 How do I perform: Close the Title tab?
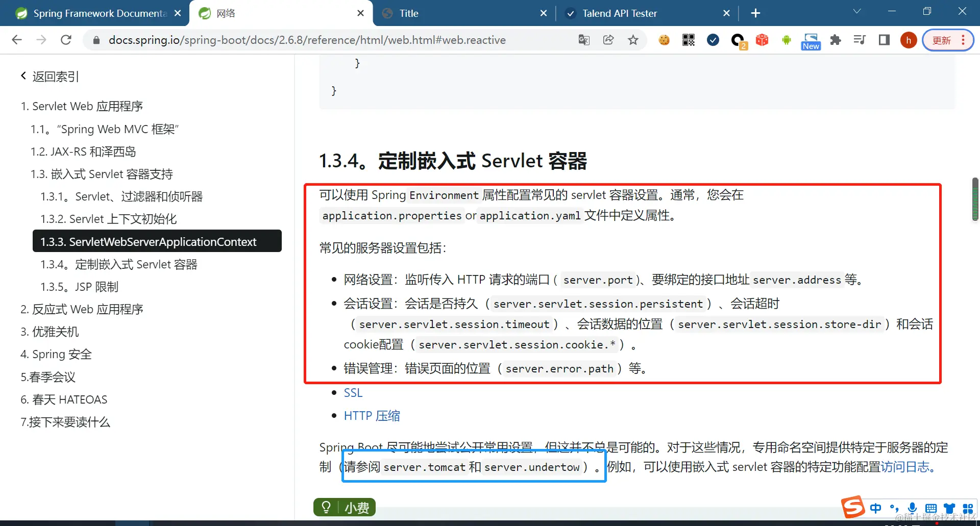click(x=544, y=13)
